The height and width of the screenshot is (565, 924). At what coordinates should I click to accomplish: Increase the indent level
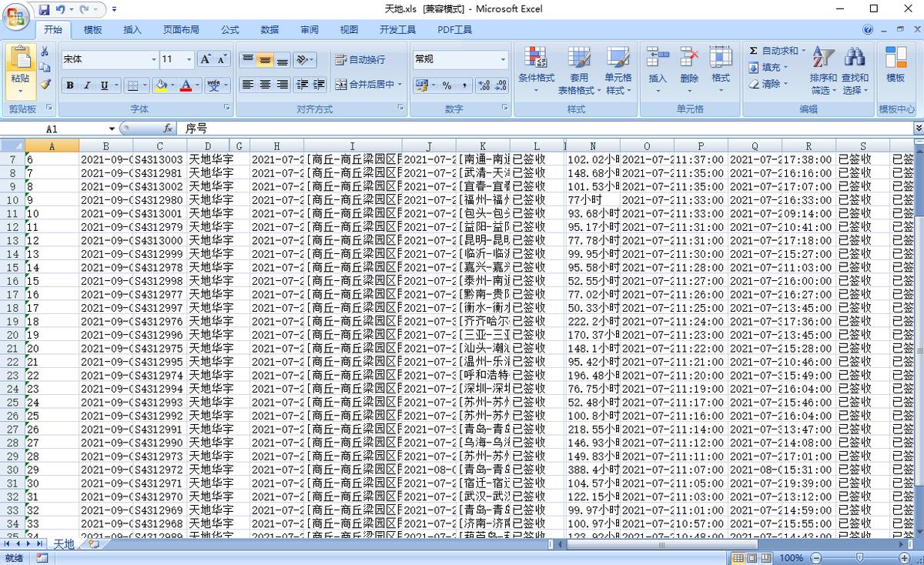pyautogui.click(x=319, y=85)
